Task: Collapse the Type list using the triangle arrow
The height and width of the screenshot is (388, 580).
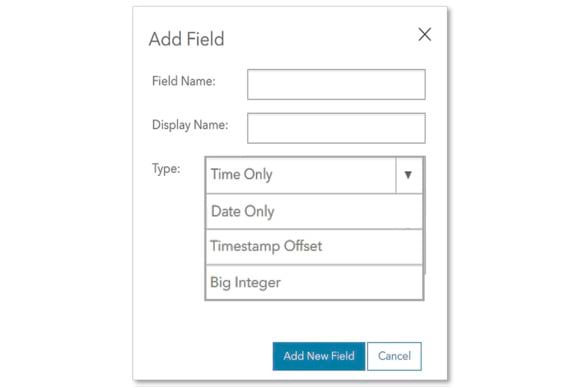Action: point(408,175)
